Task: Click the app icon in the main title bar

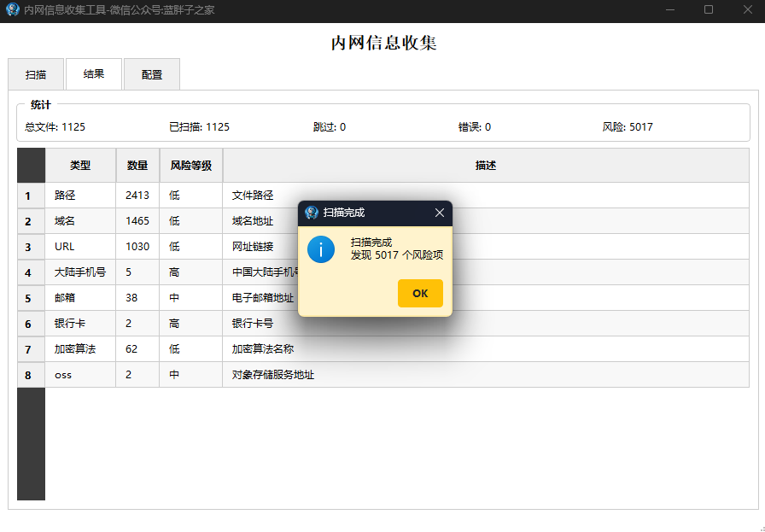Action: coord(12,9)
